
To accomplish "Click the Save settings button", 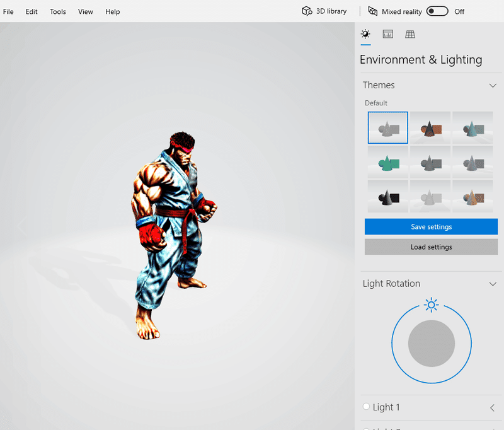I will [431, 226].
